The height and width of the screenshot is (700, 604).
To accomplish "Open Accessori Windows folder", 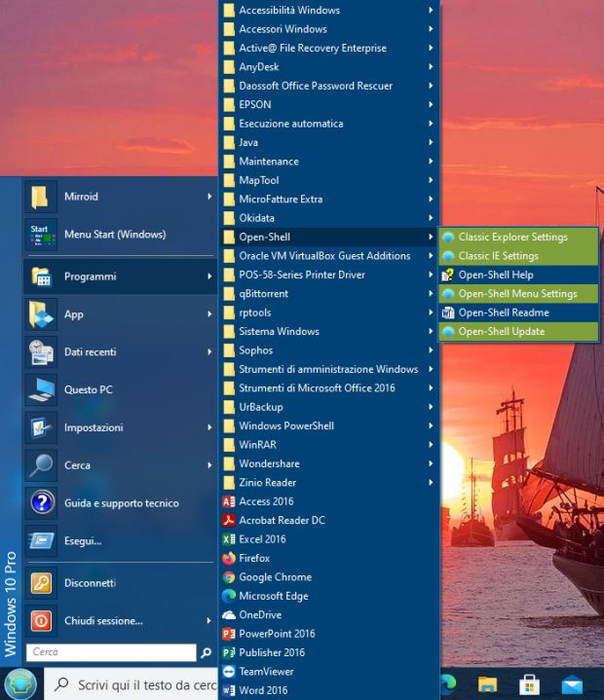I will tap(329, 29).
